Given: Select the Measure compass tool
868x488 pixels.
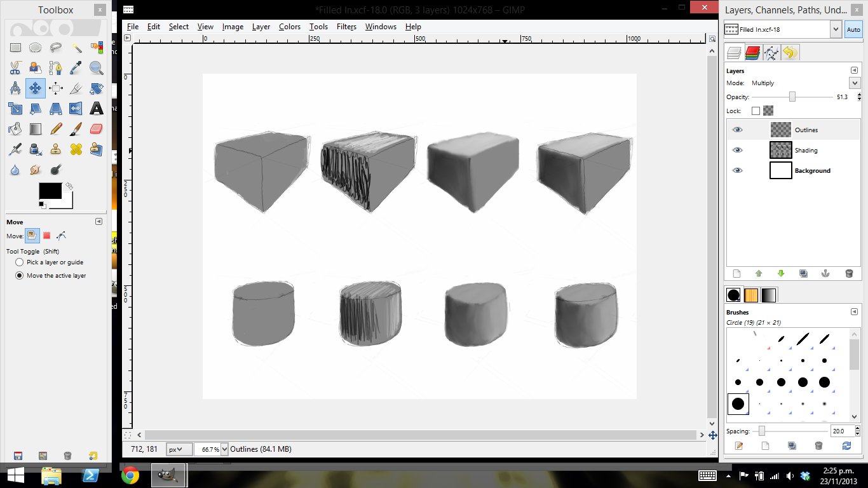Looking at the screenshot, I should 15,88.
